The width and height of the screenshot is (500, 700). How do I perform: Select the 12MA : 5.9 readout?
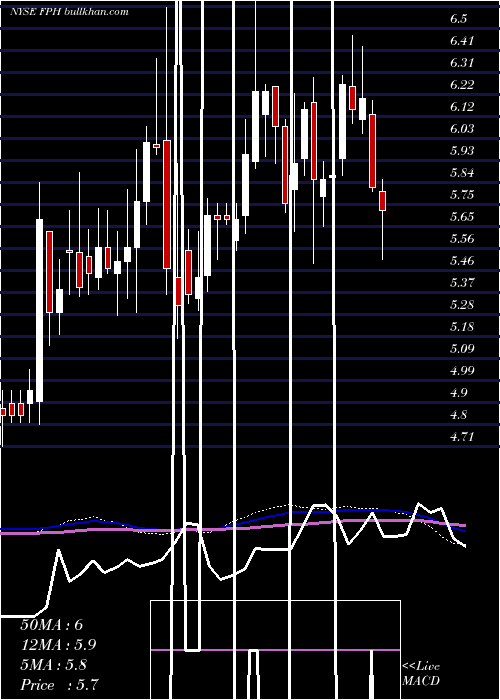(x=58, y=645)
